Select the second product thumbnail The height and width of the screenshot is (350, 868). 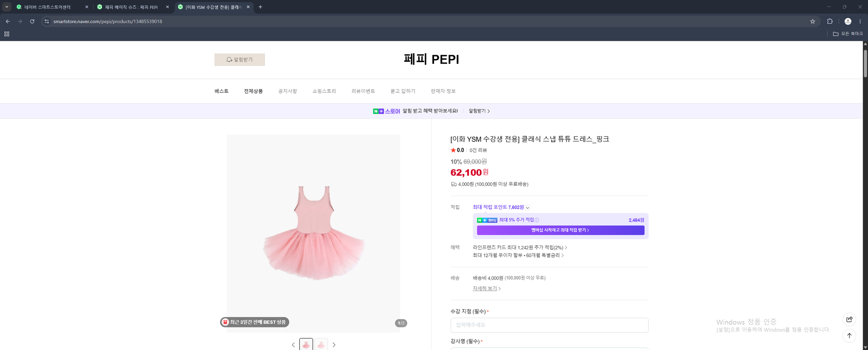(x=321, y=344)
